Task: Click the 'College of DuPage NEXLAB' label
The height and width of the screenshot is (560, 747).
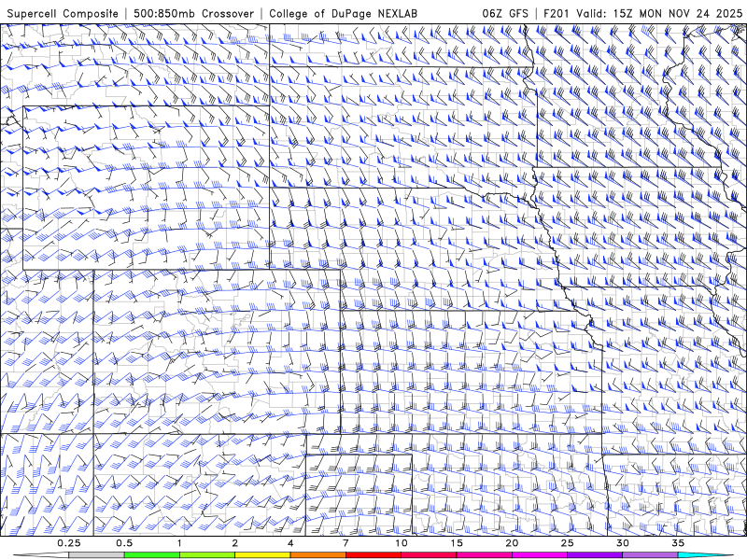Action: [343, 13]
